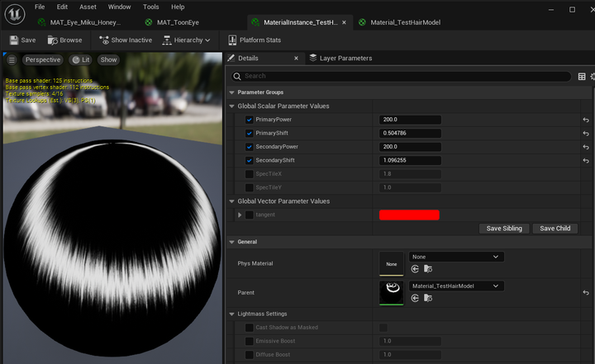Use selected asset for Phys Material
Viewport: 595px width, 364px height.
[415, 269]
